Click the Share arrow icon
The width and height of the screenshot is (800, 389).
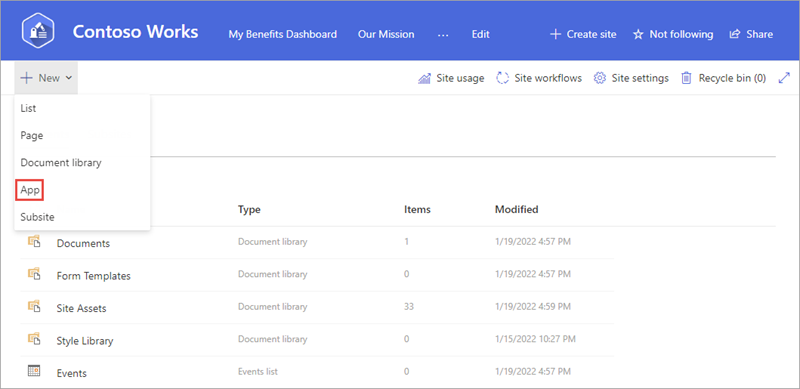point(735,34)
